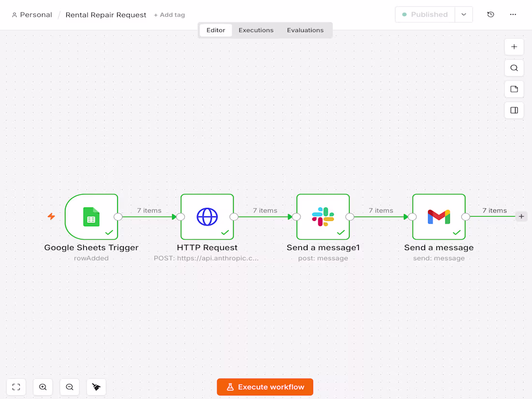Viewport: 532px width, 399px height.
Task: Switch to the Evaluations tab
Action: click(305, 30)
